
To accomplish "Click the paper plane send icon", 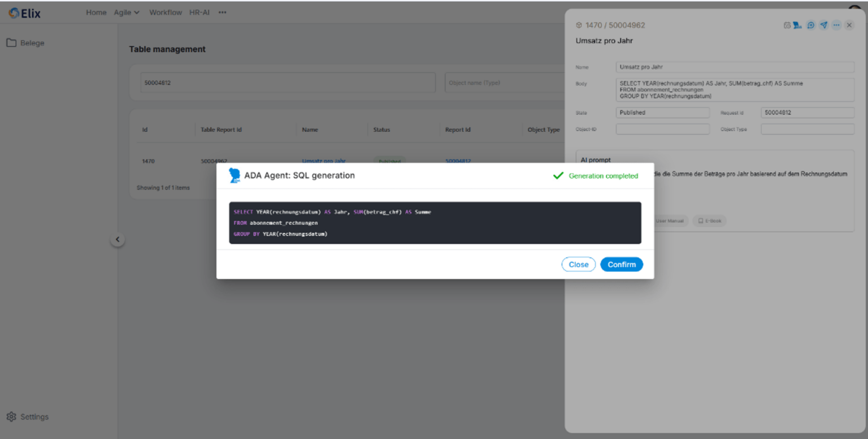I will click(824, 25).
